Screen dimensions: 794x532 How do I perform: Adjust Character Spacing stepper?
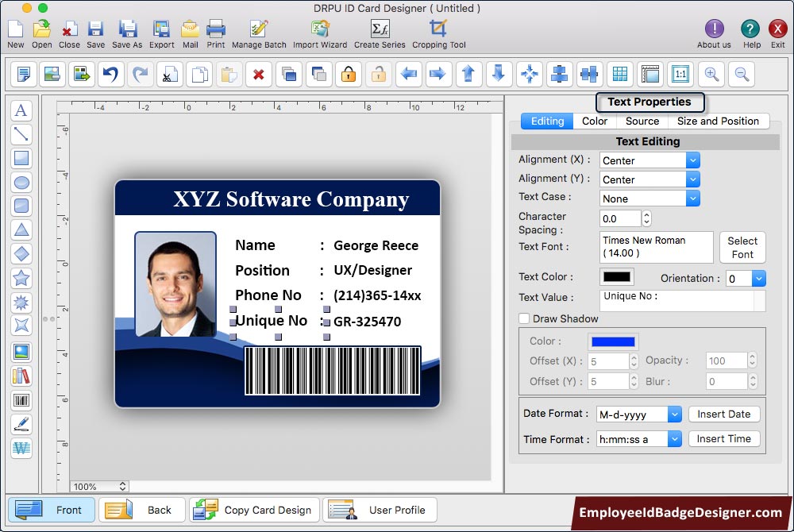(646, 218)
